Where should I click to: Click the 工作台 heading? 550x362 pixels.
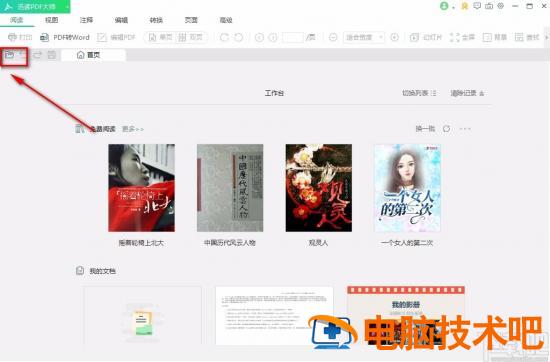[274, 93]
